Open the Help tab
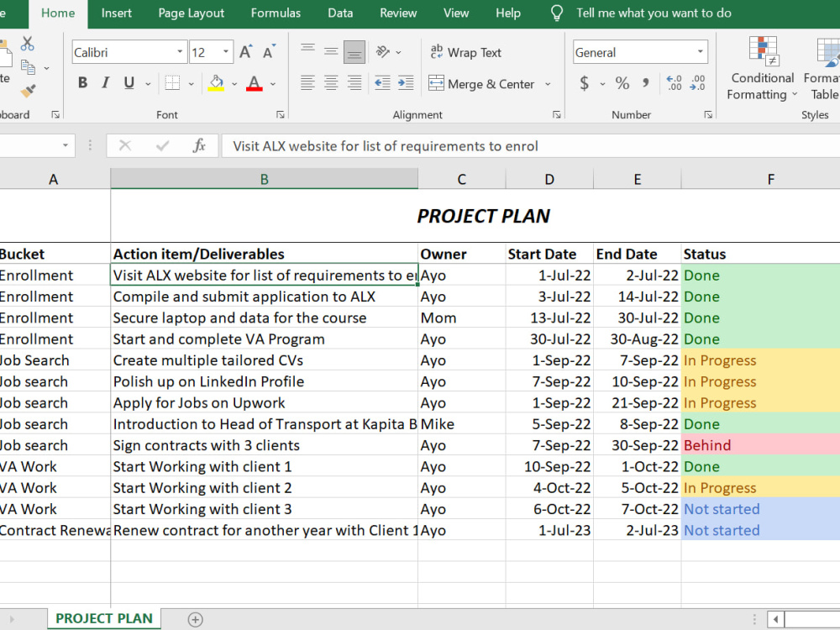This screenshot has height=630, width=840. click(x=508, y=13)
